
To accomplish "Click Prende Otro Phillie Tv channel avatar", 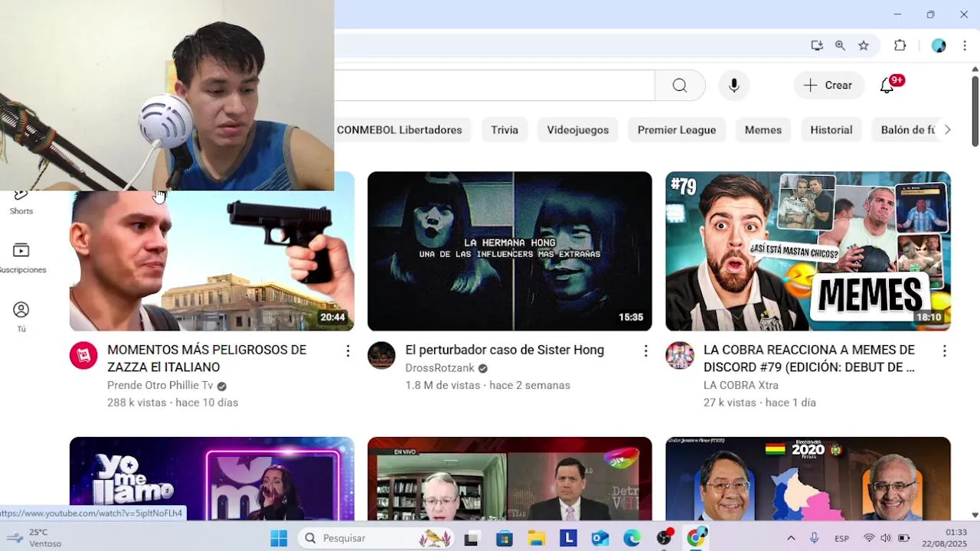I will [83, 355].
